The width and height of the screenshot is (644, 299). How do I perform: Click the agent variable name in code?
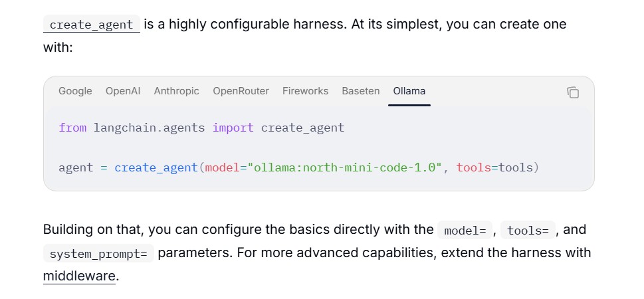(x=76, y=168)
